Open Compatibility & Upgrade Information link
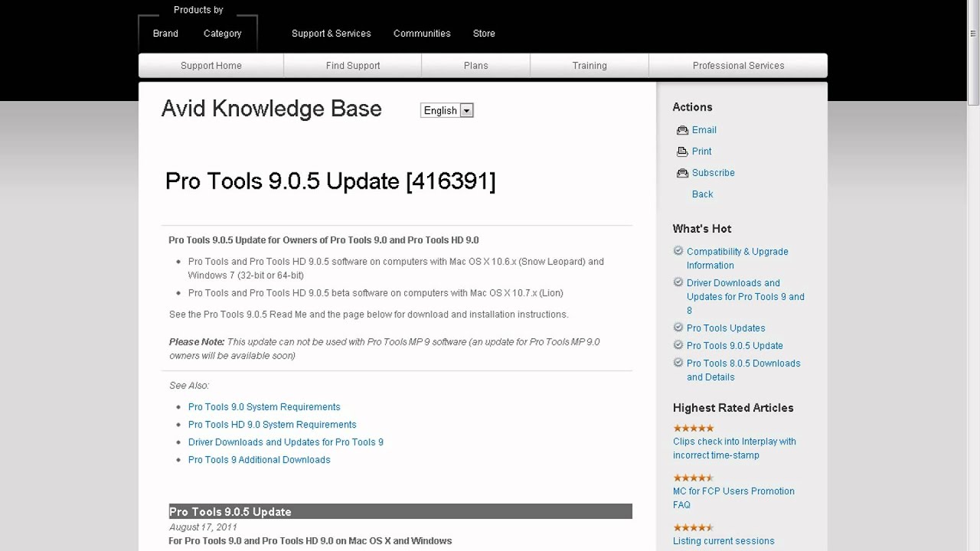This screenshot has height=551, width=980. (x=737, y=259)
